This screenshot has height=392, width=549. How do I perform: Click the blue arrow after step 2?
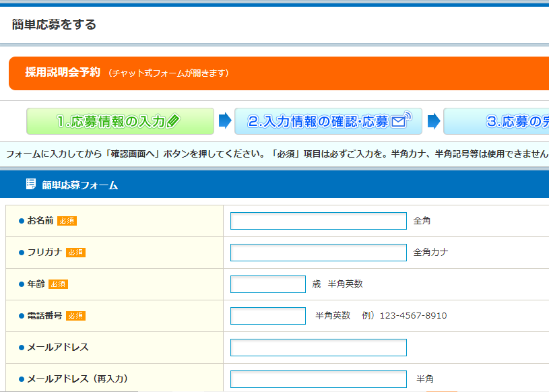[434, 122]
